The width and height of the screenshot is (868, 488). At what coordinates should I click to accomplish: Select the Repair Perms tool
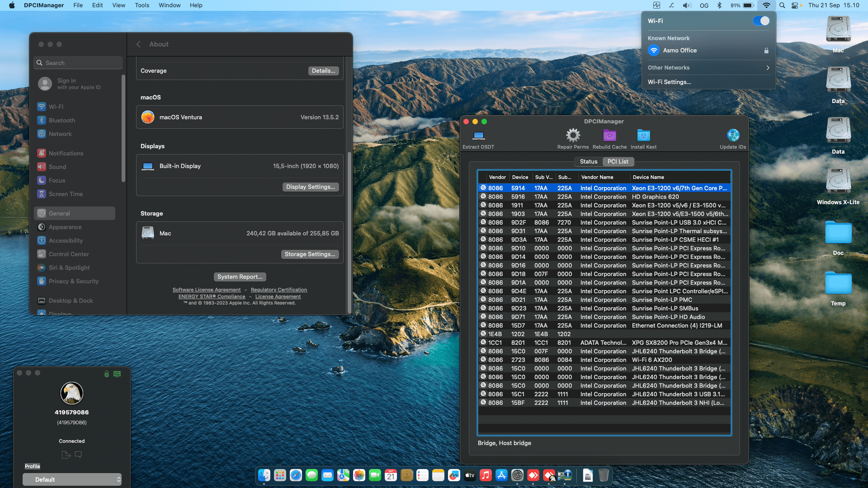(x=573, y=136)
